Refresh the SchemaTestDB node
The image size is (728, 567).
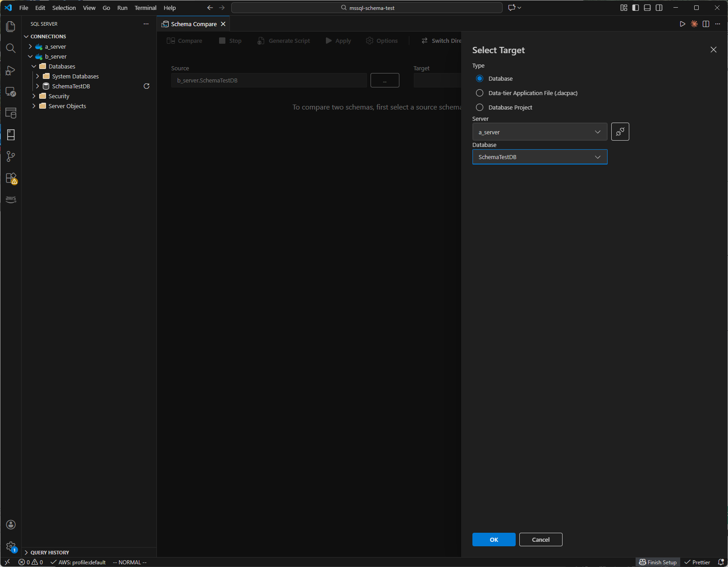pos(147,86)
